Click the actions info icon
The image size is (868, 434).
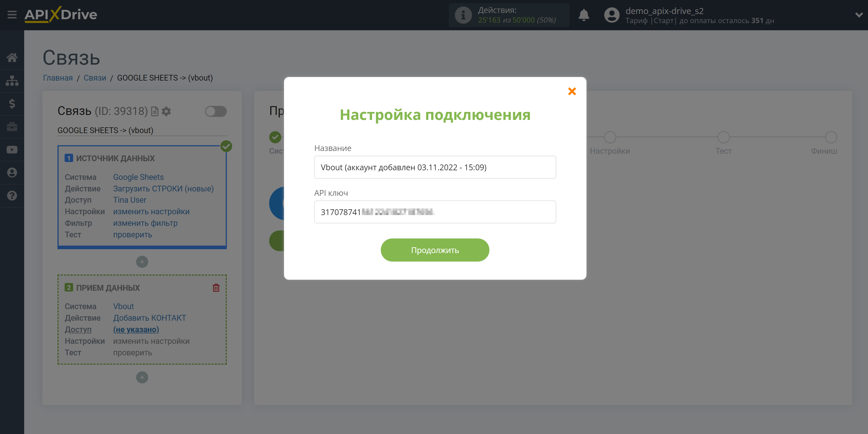(x=463, y=15)
